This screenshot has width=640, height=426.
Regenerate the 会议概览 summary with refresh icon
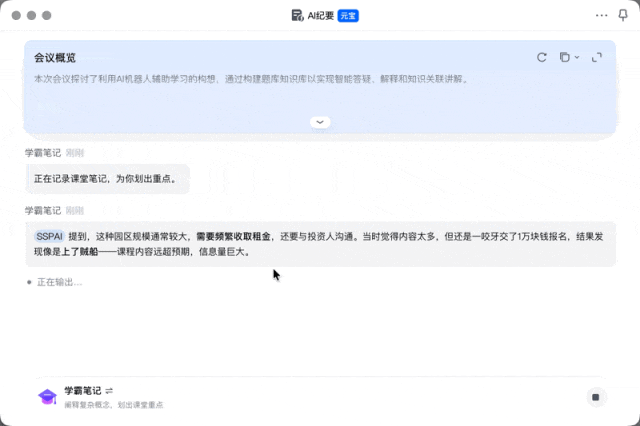(542, 58)
